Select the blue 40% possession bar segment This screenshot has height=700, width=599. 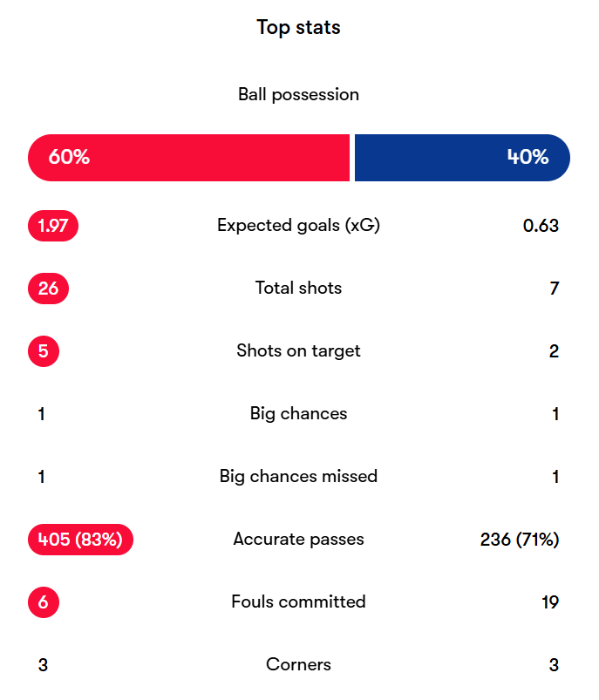tap(461, 158)
